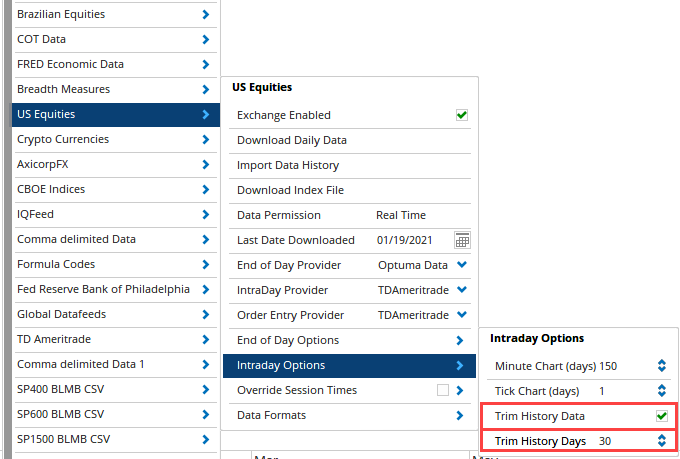Open calendar icon next to Last Date Downloaded
This screenshot has width=680, height=459.
pos(462,240)
